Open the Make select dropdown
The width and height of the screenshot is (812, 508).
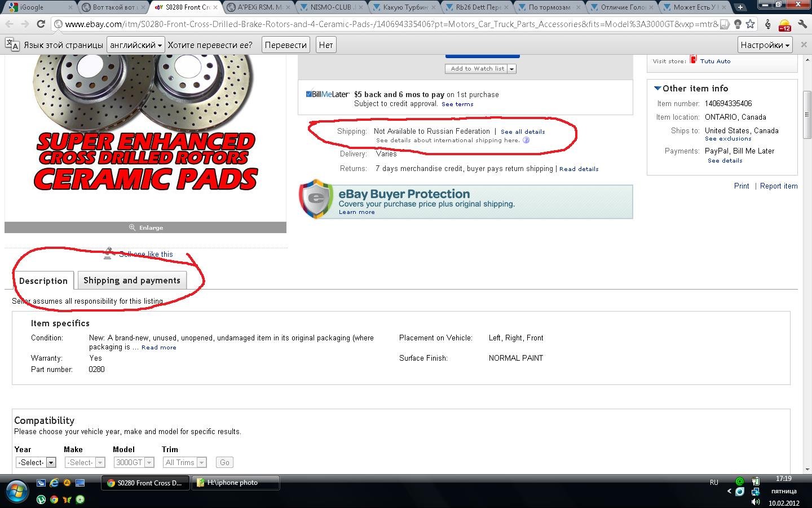click(85, 462)
